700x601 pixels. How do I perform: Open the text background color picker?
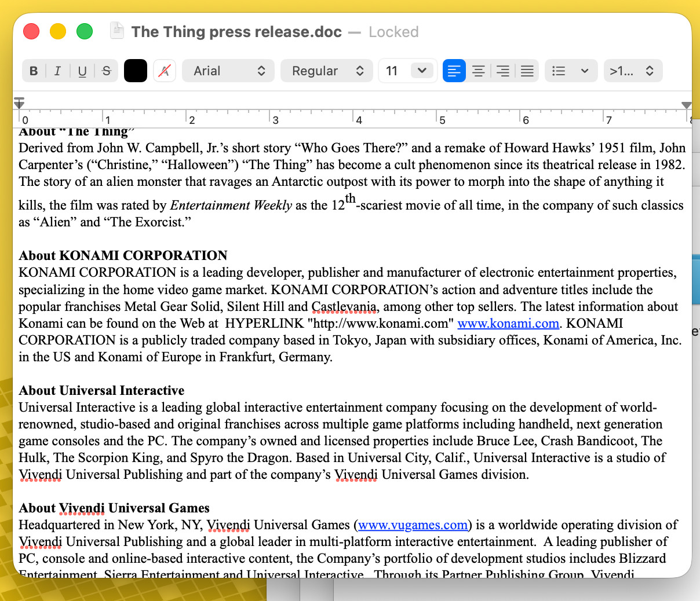coord(165,71)
